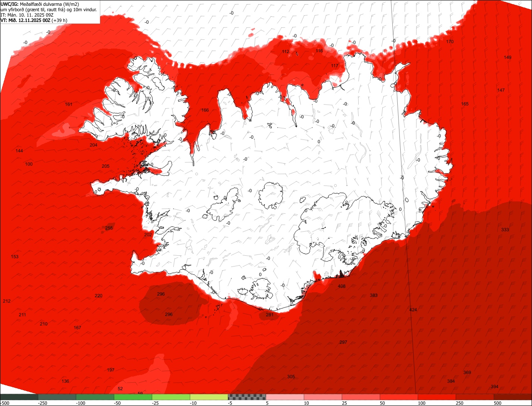Click the '-500' legend label
The height and width of the screenshot is (406, 532).
[x=5, y=403]
